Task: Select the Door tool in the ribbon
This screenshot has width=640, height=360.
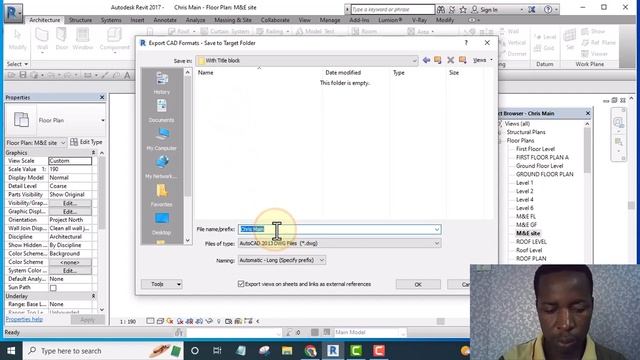Action: [62, 40]
